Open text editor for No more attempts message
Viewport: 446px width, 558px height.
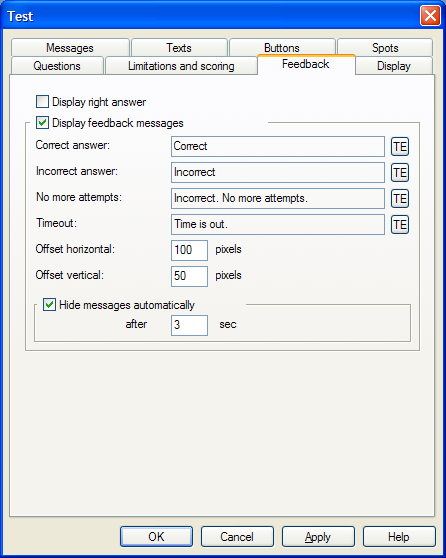click(x=400, y=199)
